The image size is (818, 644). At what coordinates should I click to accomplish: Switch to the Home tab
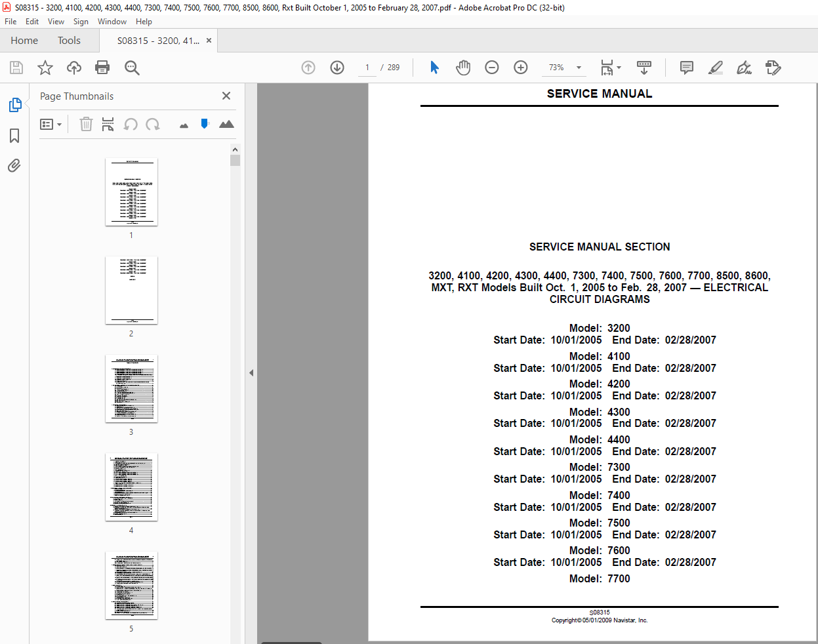[x=24, y=41]
